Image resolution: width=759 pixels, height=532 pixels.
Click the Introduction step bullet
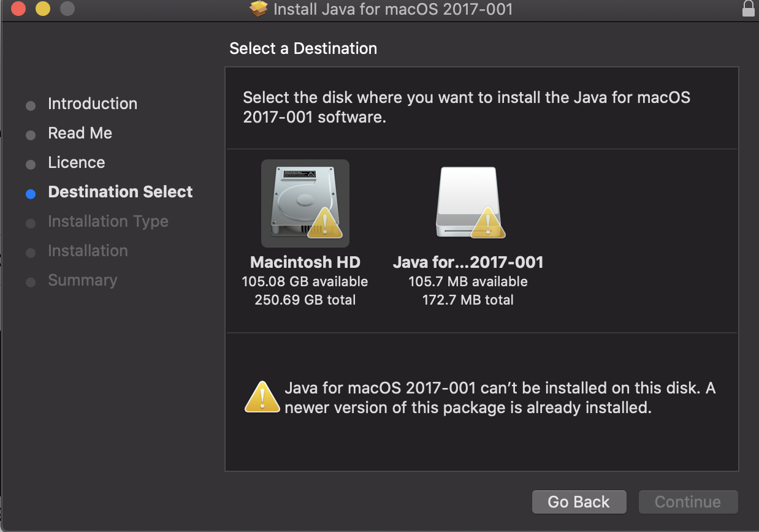click(31, 105)
